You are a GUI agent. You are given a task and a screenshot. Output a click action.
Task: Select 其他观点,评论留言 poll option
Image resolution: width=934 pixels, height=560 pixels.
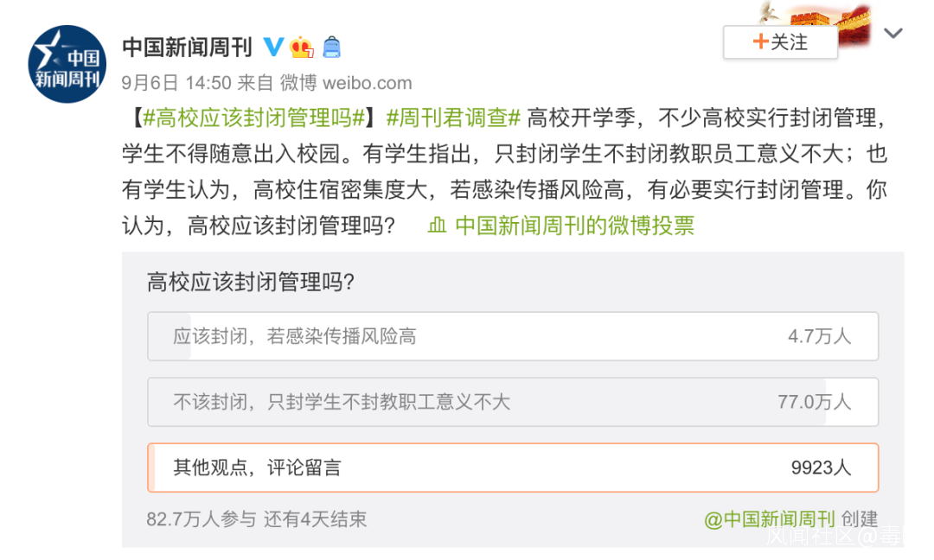[513, 468]
